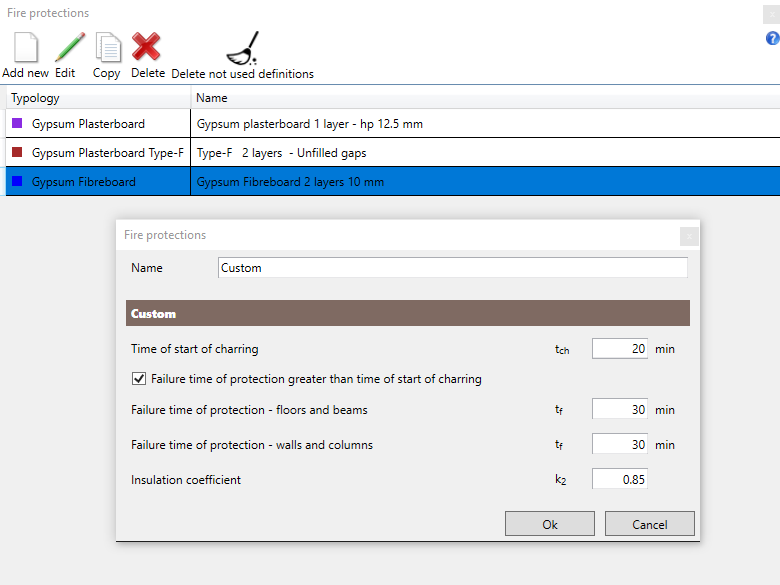This screenshot has width=780, height=585.
Task: Click the Name input field containing Custom
Action: 453,268
